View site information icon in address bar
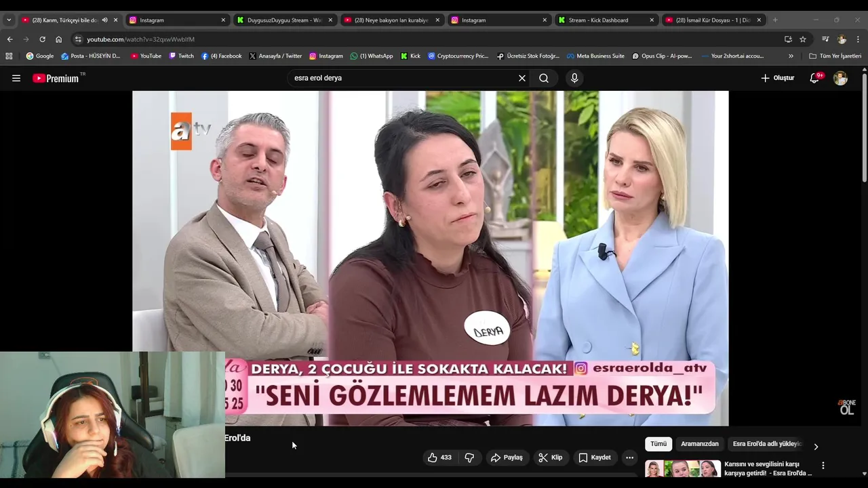This screenshot has height=488, width=868. pyautogui.click(x=78, y=39)
